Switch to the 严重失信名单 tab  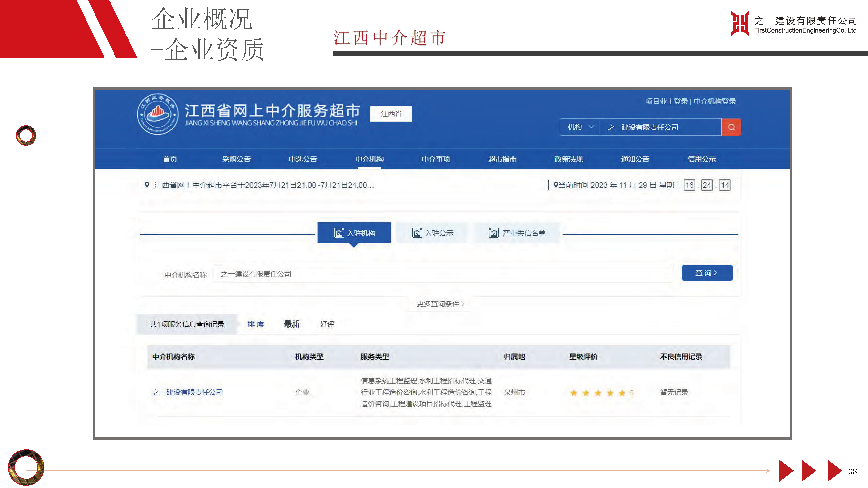517,233
